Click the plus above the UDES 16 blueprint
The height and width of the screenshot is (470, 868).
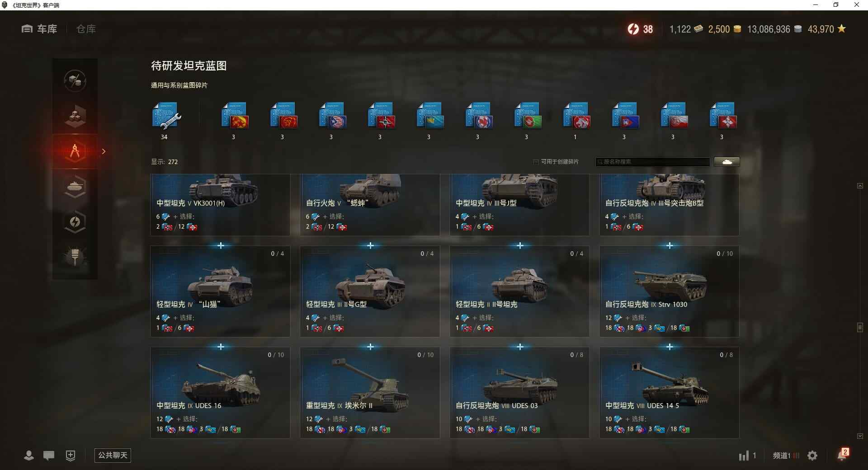pyautogui.click(x=221, y=347)
